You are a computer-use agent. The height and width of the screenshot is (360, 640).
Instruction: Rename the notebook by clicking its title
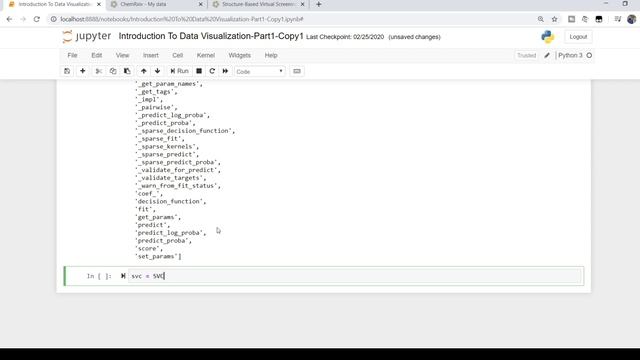tap(211, 36)
